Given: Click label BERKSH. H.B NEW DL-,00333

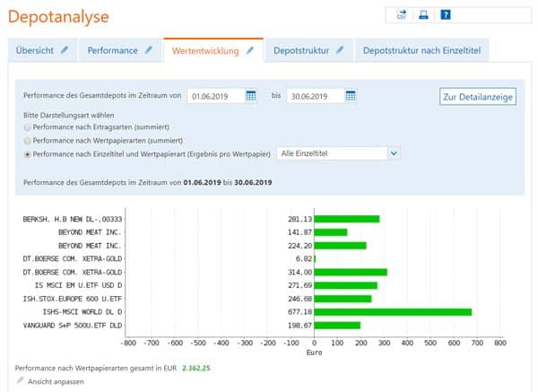Looking at the screenshot, I should (x=73, y=220).
